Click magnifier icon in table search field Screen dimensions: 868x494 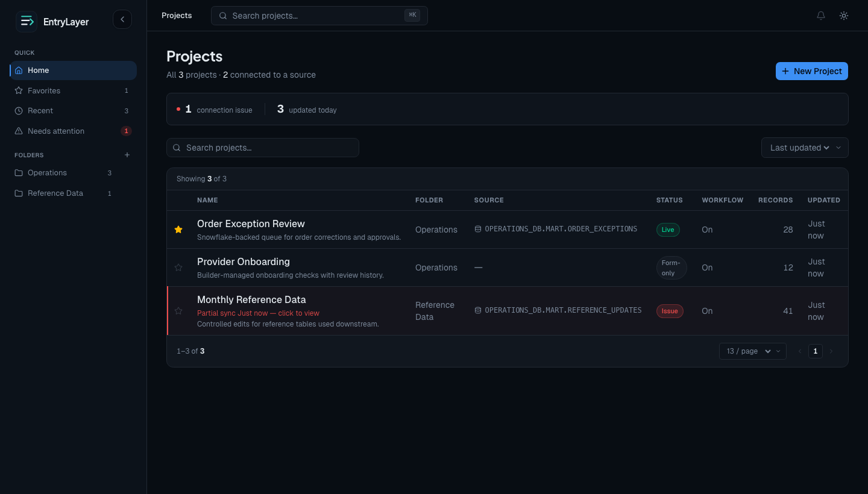click(177, 148)
